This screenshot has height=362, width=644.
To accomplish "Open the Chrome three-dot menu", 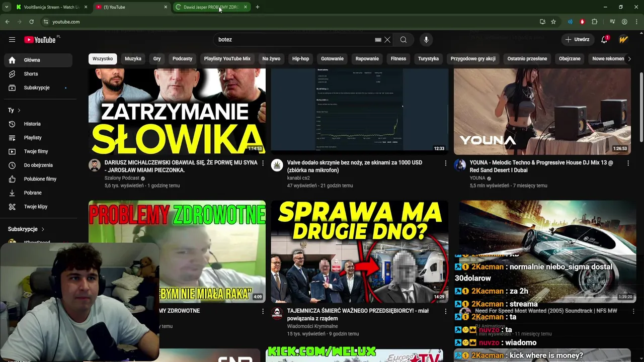I will tap(636, 22).
